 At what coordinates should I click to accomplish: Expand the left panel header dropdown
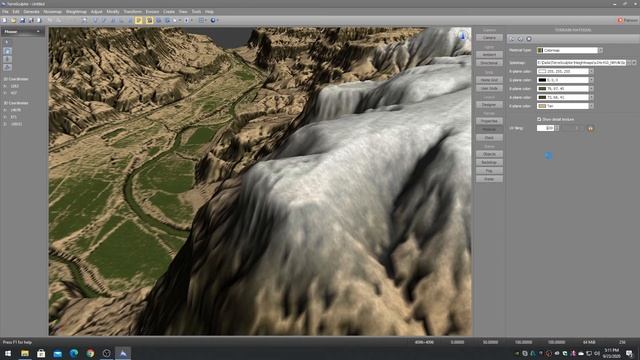(x=38, y=31)
